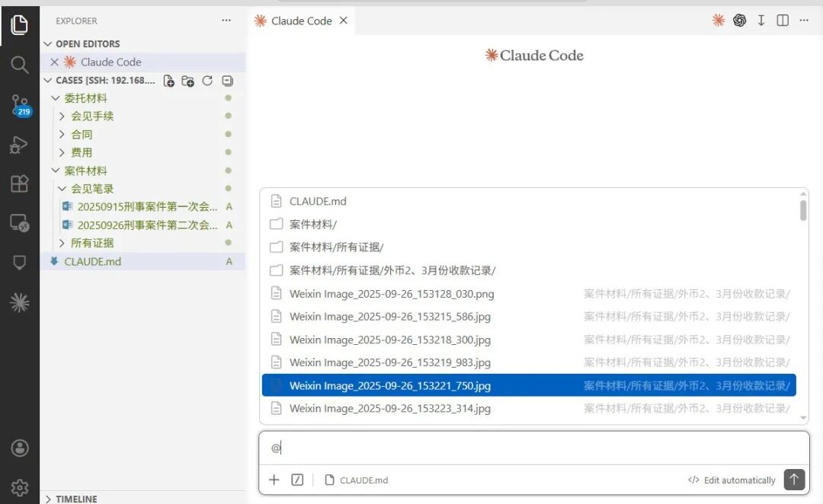This screenshot has width=823, height=504.
Task: Choose Weixin Image_2025-09-26_153218_300.jpg
Action: coord(529,340)
